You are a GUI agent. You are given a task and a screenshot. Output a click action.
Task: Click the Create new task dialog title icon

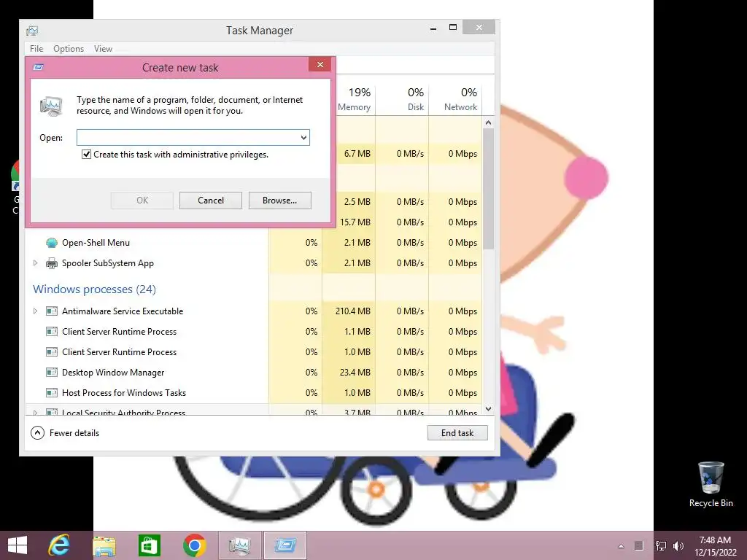pos(38,67)
